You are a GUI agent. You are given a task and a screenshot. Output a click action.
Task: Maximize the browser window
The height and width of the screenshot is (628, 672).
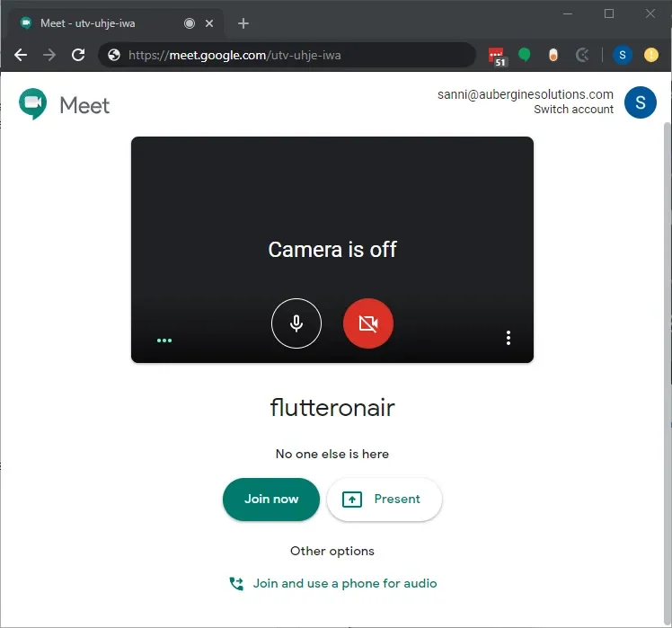pos(609,13)
